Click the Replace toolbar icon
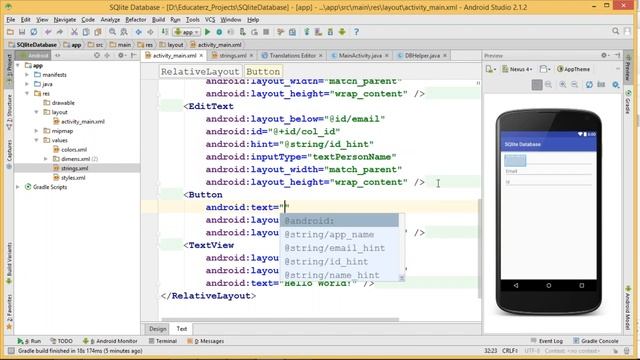 124,32
